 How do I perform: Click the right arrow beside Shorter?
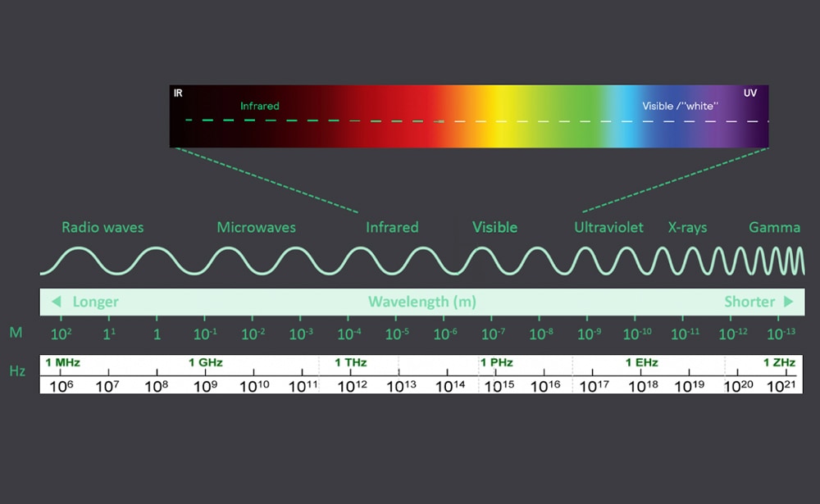789,302
